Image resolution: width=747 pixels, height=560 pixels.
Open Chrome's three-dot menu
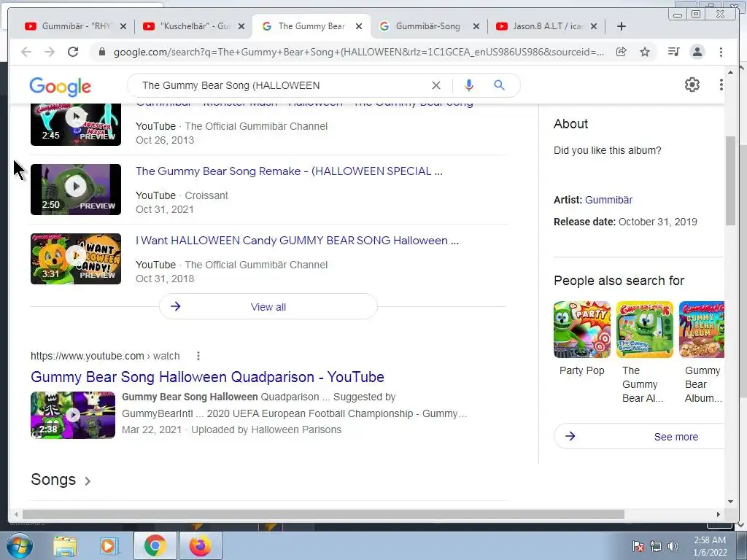pyautogui.click(x=721, y=52)
